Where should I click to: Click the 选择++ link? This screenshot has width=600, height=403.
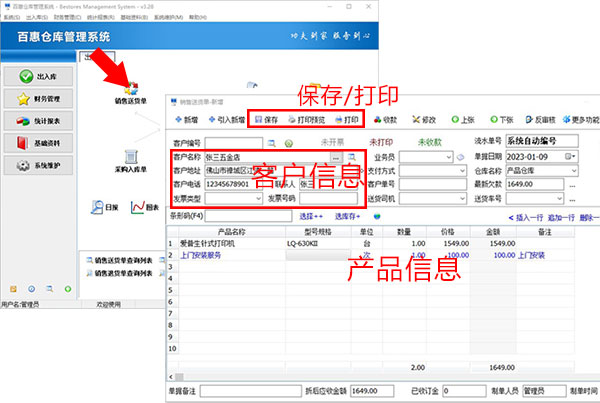[311, 217]
